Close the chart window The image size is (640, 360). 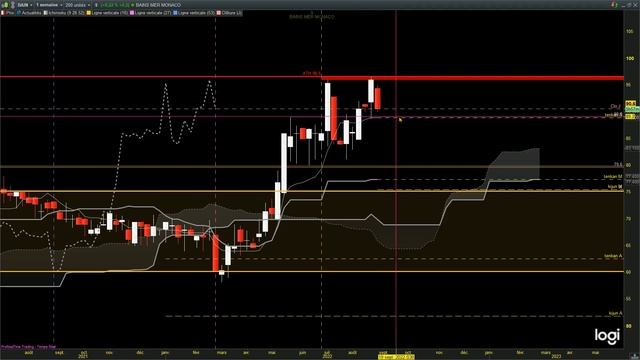[x=635, y=5]
